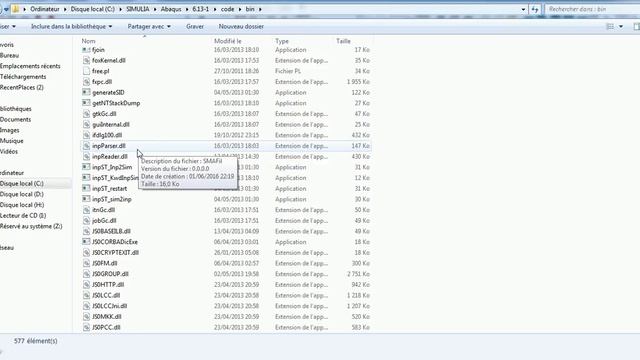Expand breadcrumb arrow after 6.13-1
Image resolution: width=640 pixels, height=360 pixels.
pyautogui.click(x=215, y=9)
